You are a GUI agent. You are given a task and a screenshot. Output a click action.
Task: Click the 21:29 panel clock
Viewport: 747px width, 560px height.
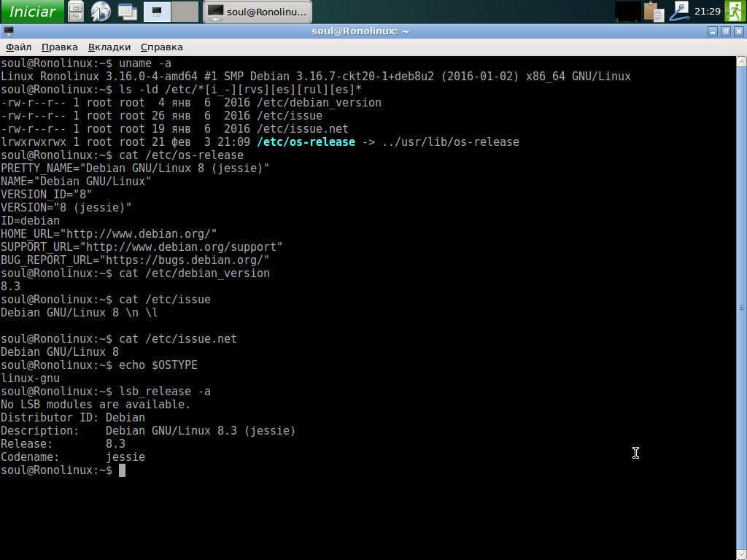pos(708,12)
